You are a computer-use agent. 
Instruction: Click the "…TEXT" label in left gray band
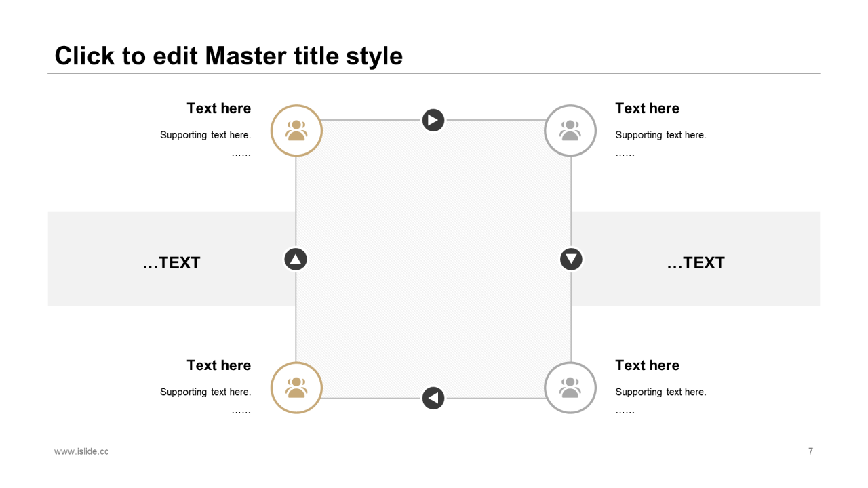[x=172, y=263]
